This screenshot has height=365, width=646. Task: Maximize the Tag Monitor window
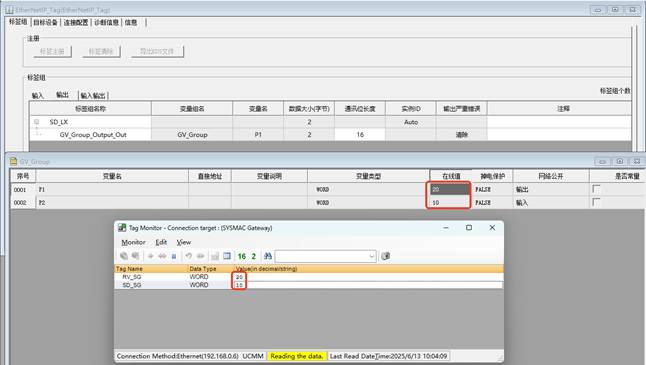click(x=469, y=227)
